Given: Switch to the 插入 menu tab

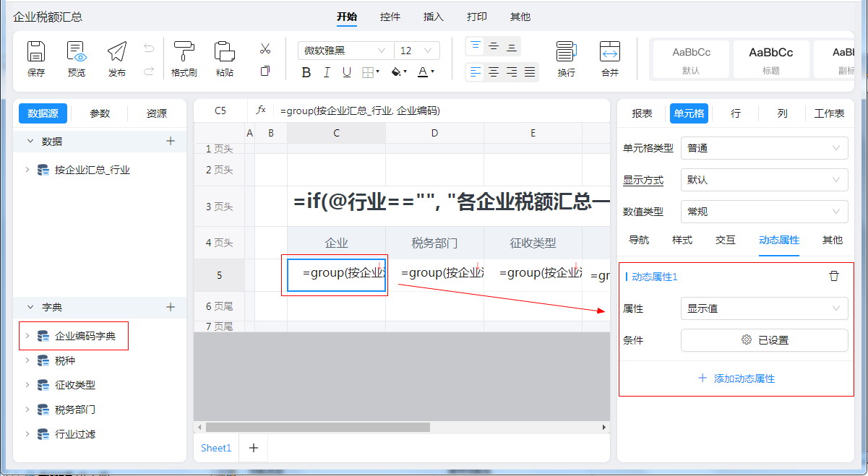Looking at the screenshot, I should pos(434,17).
